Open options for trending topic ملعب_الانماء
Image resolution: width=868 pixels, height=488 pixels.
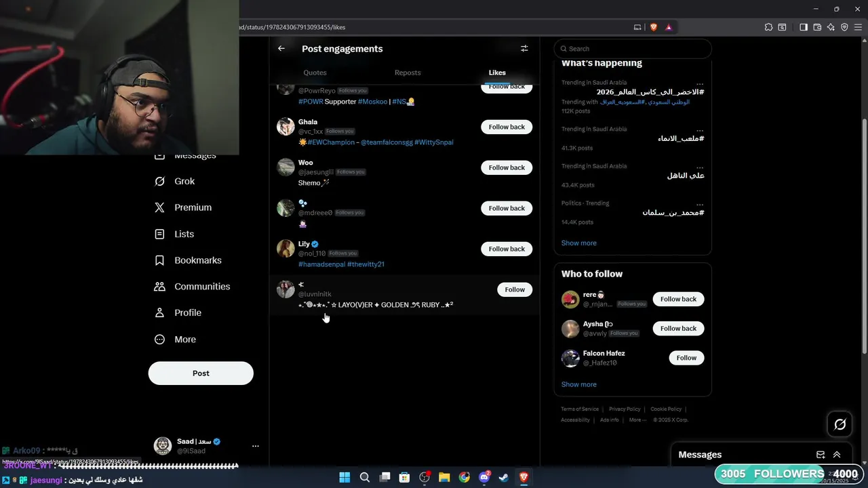700,129
